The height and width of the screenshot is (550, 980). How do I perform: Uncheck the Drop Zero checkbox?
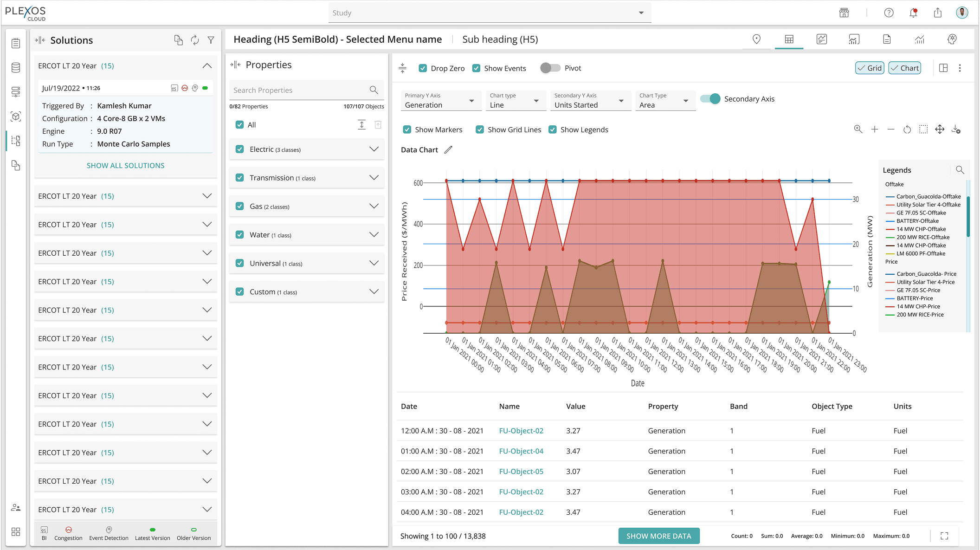423,68
